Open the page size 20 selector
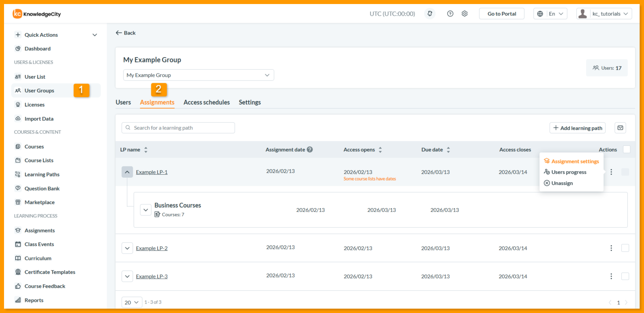The width and height of the screenshot is (644, 313). [x=132, y=302]
